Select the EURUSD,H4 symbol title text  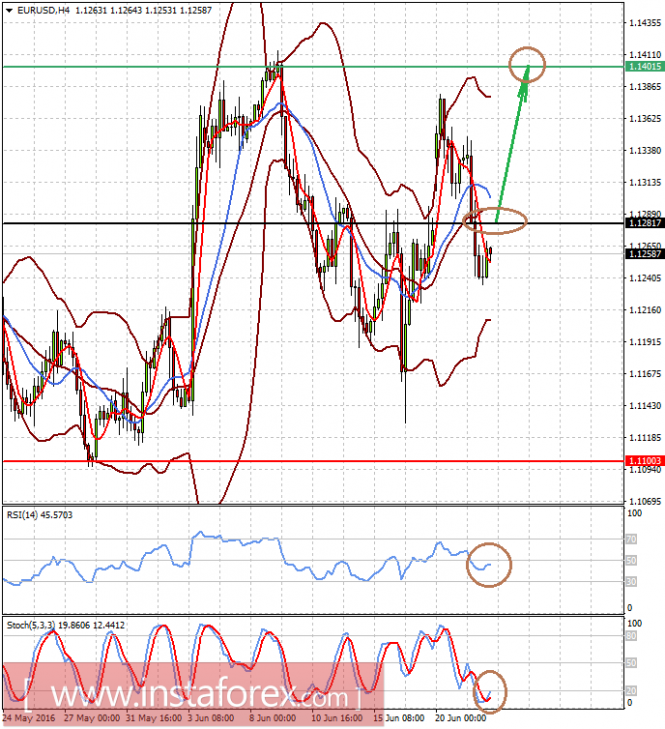tap(43, 10)
